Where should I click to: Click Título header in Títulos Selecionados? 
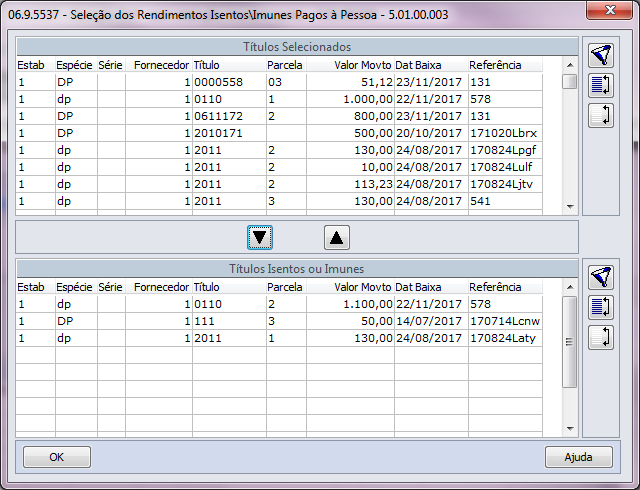pos(229,65)
